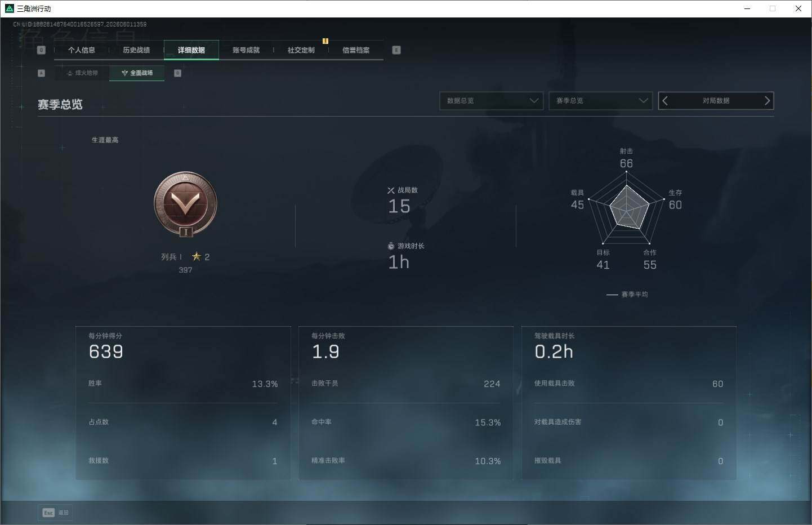Click the 三角洲行动 app icon in title bar
The image size is (812, 525).
click(9, 8)
